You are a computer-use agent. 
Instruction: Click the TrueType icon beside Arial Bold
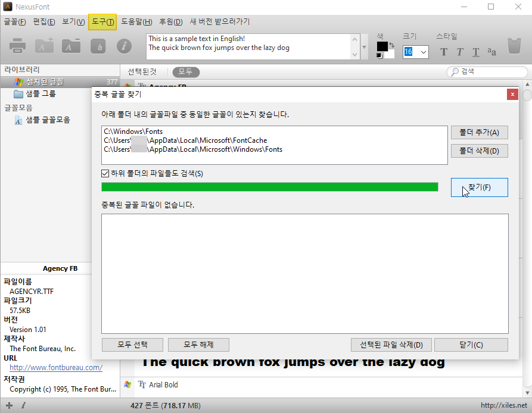click(x=142, y=384)
